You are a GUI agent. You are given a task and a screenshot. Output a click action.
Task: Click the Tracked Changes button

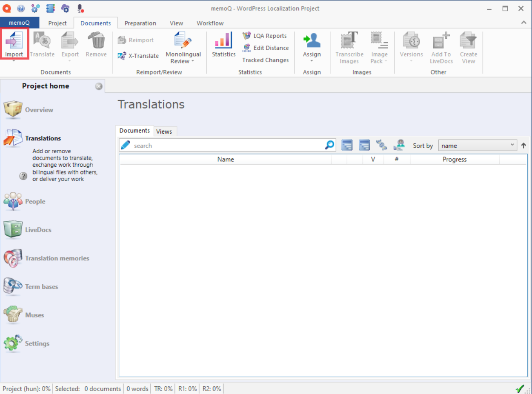pyautogui.click(x=266, y=60)
